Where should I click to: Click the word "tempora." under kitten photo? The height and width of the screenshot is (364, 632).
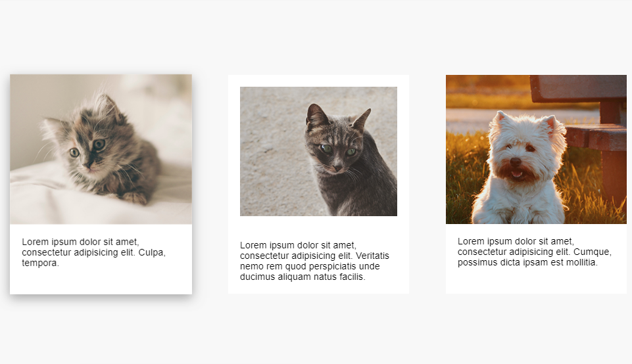point(40,263)
